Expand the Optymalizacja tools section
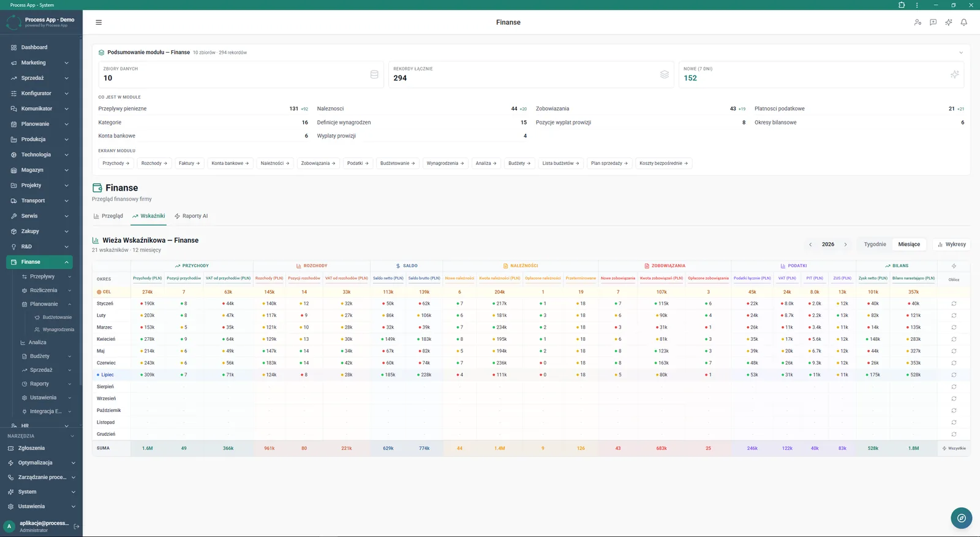The width and height of the screenshot is (980, 537). pos(41,463)
